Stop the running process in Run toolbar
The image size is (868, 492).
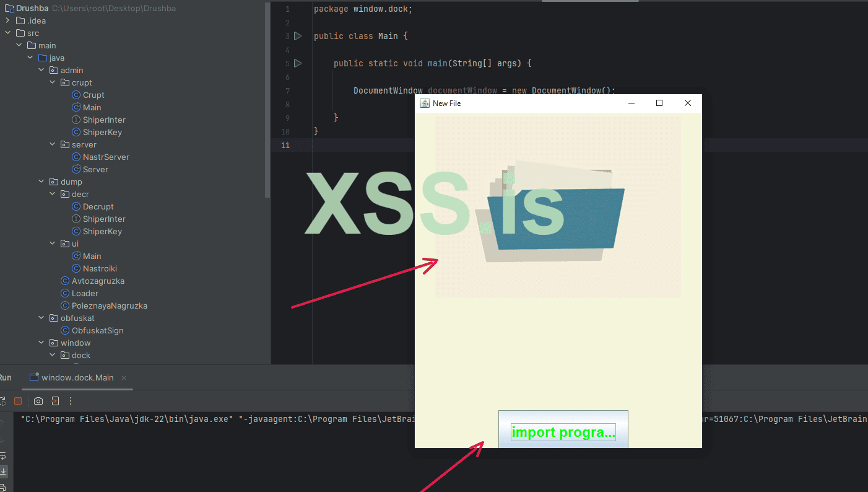pyautogui.click(x=18, y=401)
